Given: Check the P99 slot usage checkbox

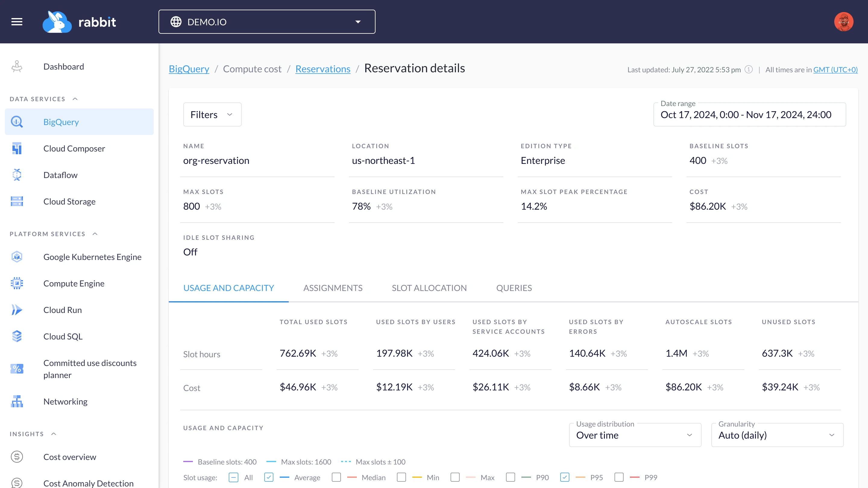Looking at the screenshot, I should [x=619, y=477].
